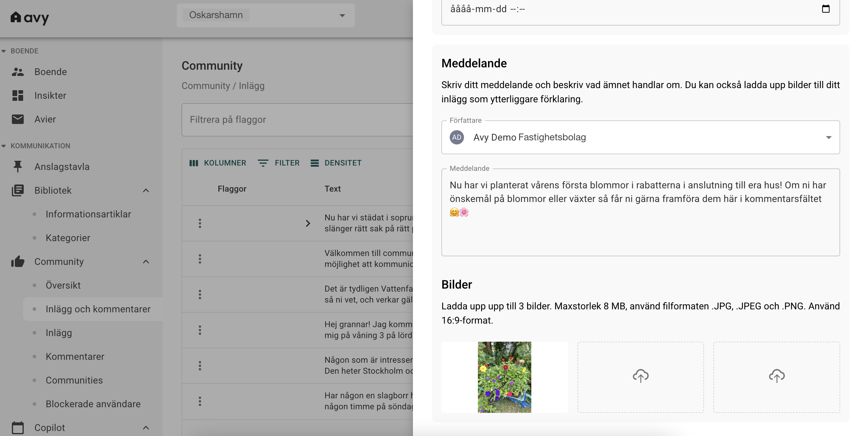Open row menu for 'Nu har vi städat' post
Screen dimensions: 868x436
pos(200,223)
